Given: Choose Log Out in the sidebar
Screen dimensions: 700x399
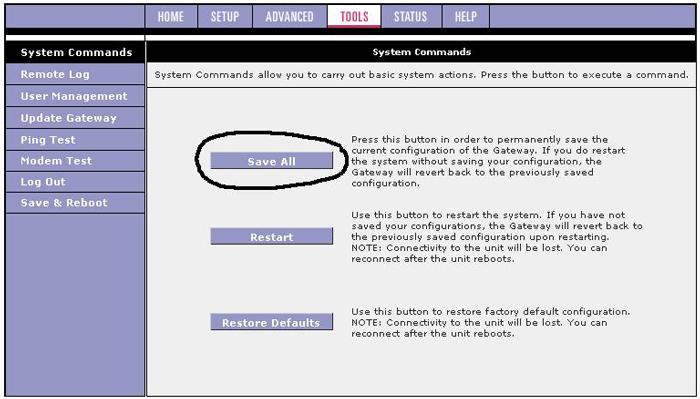Looking at the screenshot, I should (x=75, y=182).
